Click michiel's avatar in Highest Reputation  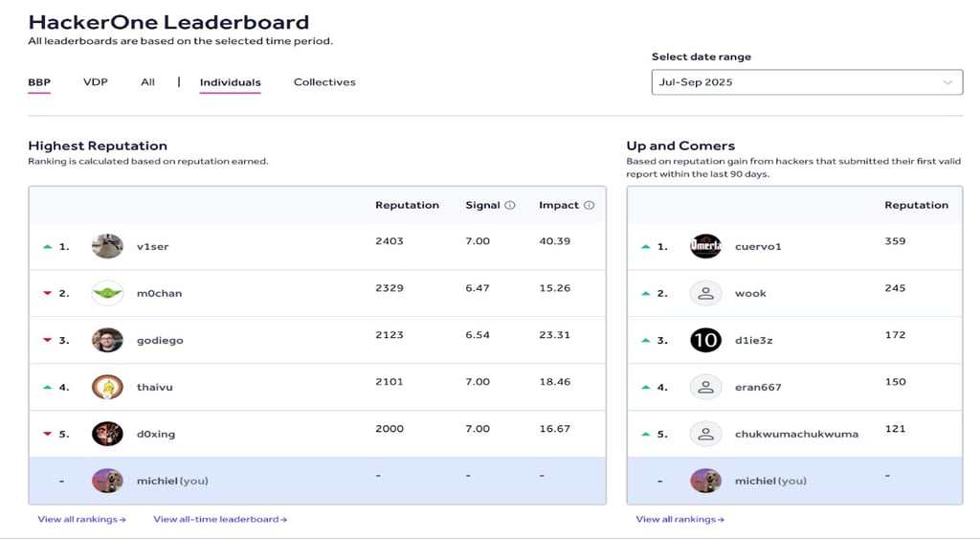coord(107,481)
